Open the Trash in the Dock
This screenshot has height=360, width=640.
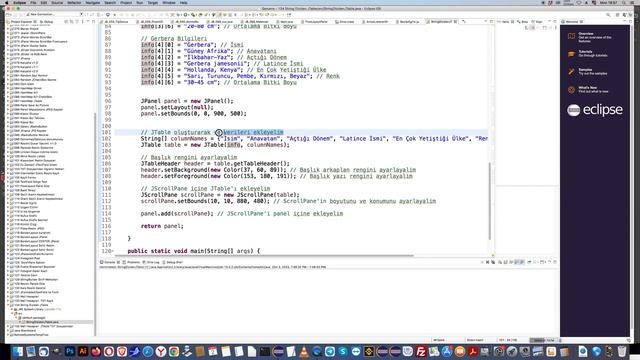[622, 351]
